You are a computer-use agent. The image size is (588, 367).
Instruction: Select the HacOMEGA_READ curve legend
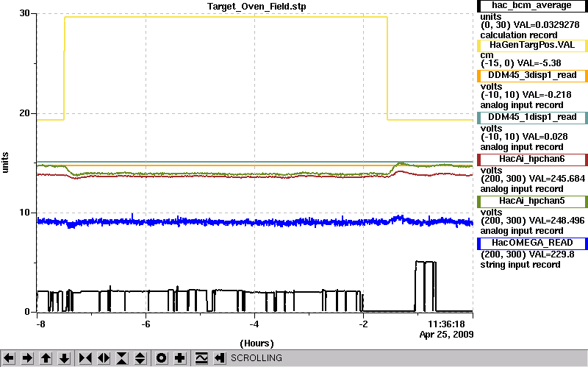click(x=531, y=243)
